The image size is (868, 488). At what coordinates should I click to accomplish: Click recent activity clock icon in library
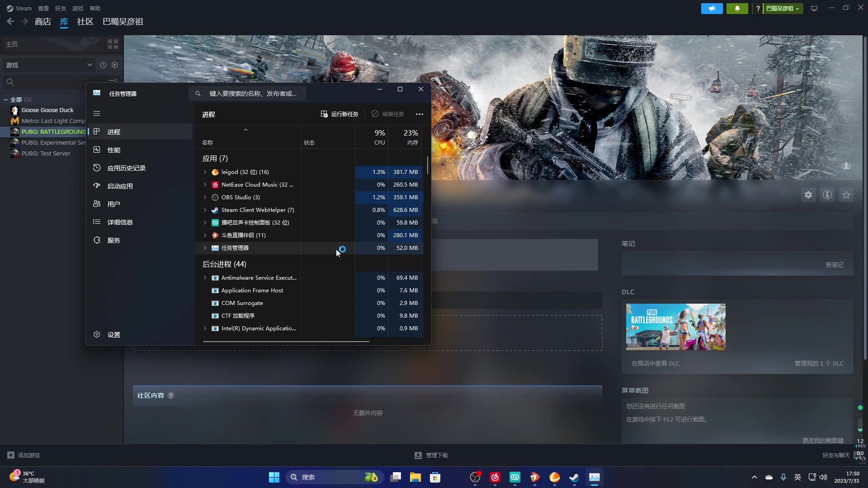103,65
